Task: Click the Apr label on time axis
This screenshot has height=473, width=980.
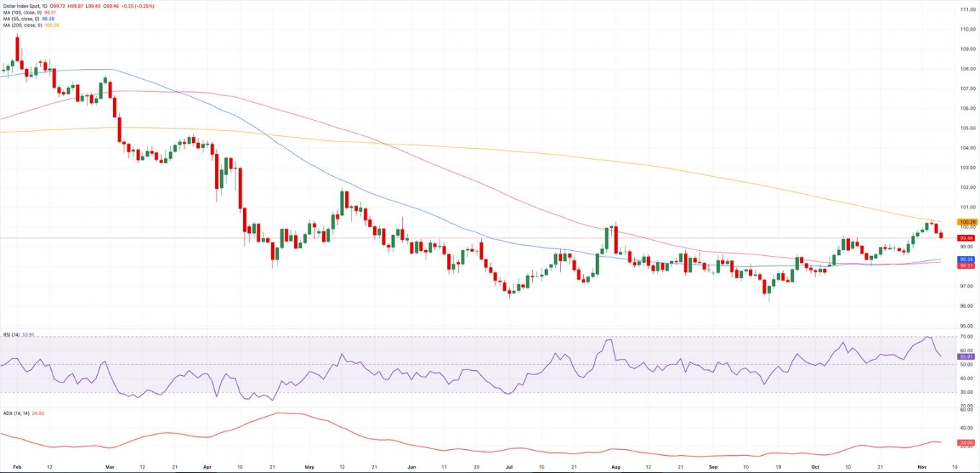Action: pos(208,467)
